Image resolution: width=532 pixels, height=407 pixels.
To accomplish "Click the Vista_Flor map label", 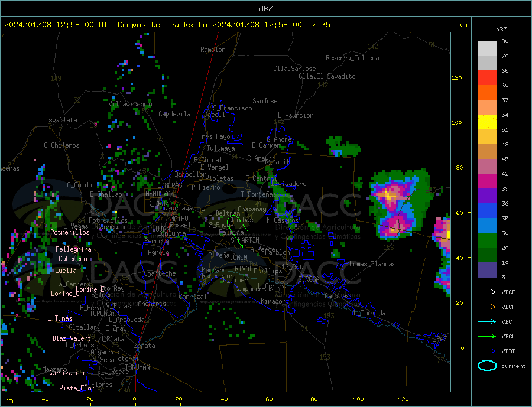I will (77, 388).
